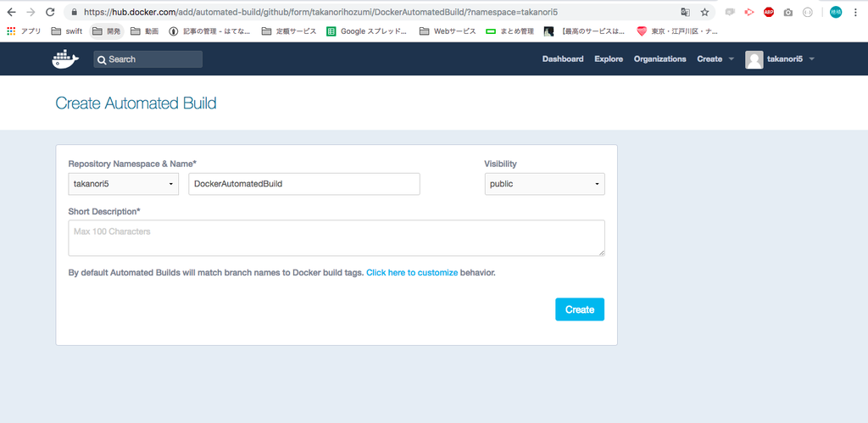The width and height of the screenshot is (868, 423).
Task: Click the Chrome profile avatar icon
Action: (835, 12)
